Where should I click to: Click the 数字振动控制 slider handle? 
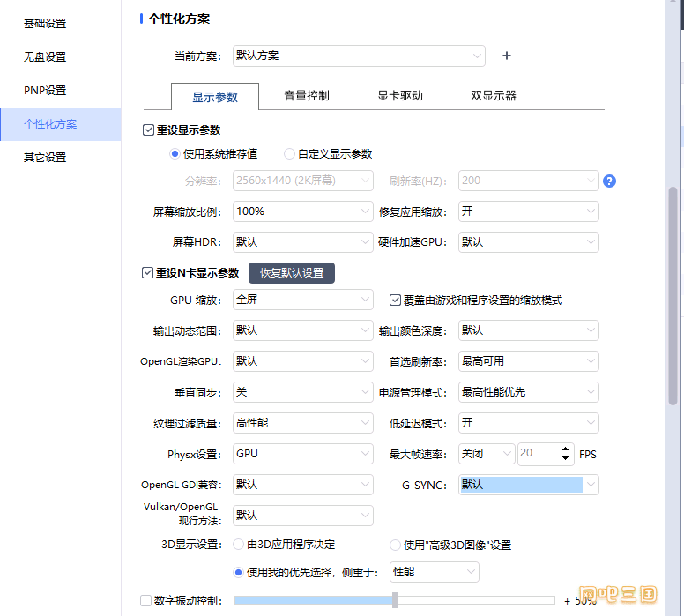(395, 600)
